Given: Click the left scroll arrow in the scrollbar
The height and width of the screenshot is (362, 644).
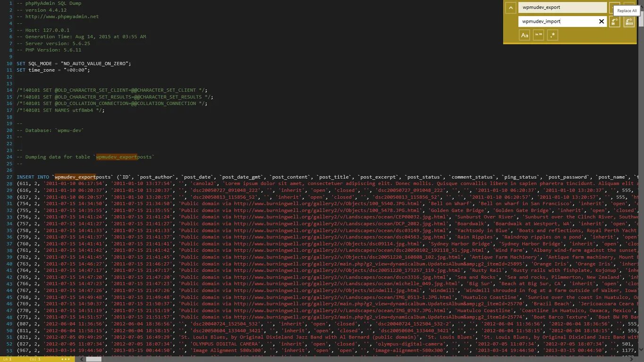Looking at the screenshot, I should click(81, 359).
